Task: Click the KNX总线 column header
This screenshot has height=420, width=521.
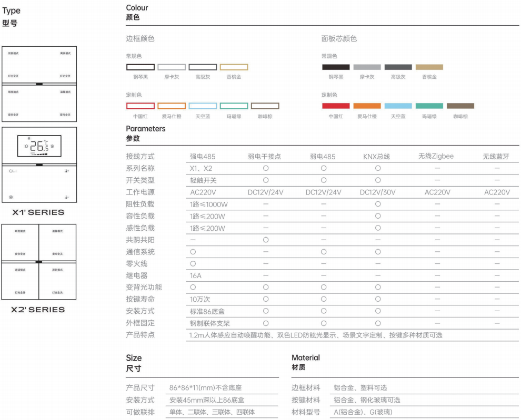Action: [377, 156]
